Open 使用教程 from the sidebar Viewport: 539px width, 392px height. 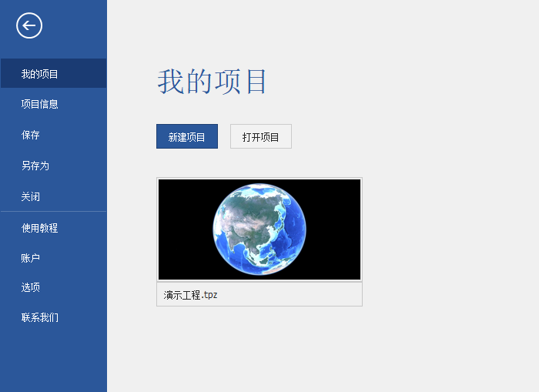pos(40,228)
